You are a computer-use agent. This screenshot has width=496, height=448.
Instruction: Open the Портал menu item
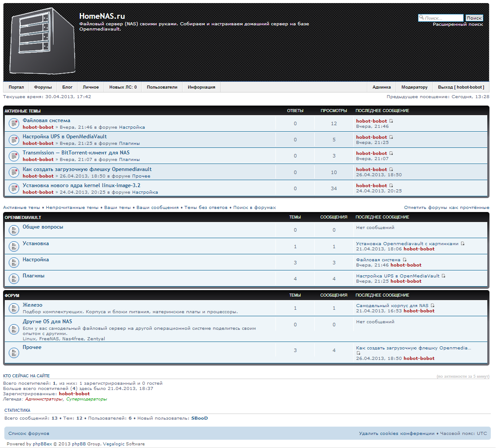point(16,87)
